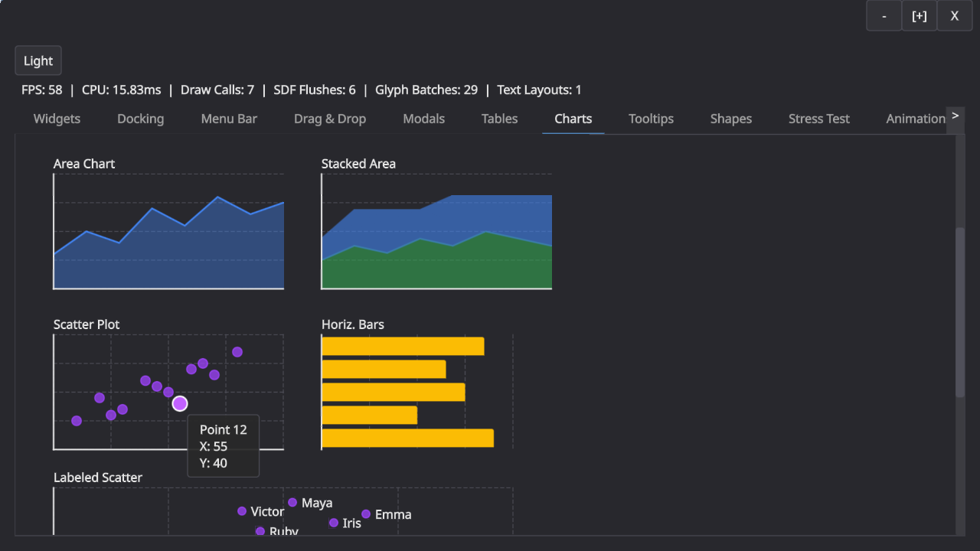980x551 pixels.
Task: Select the Menu Bar tab
Action: point(228,119)
